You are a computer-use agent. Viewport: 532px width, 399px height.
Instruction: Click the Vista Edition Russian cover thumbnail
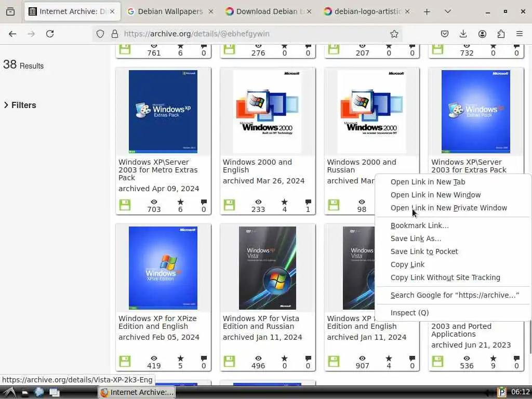tap(268, 268)
